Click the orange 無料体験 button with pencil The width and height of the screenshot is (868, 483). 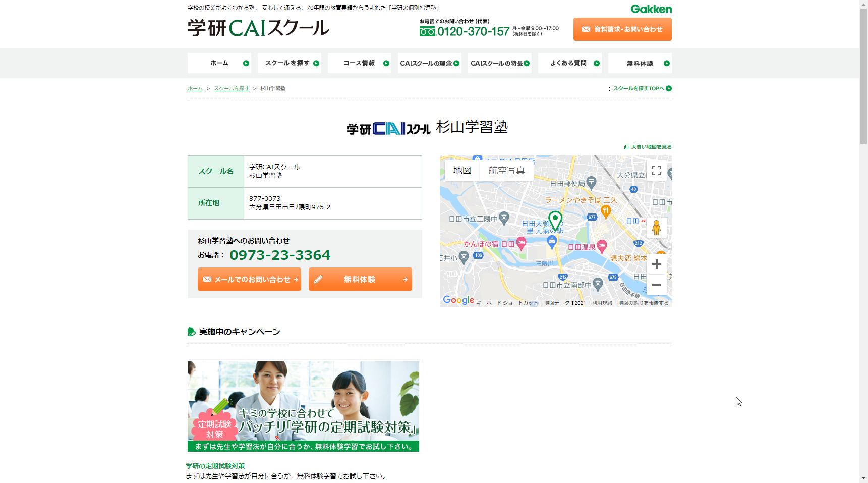[360, 279]
